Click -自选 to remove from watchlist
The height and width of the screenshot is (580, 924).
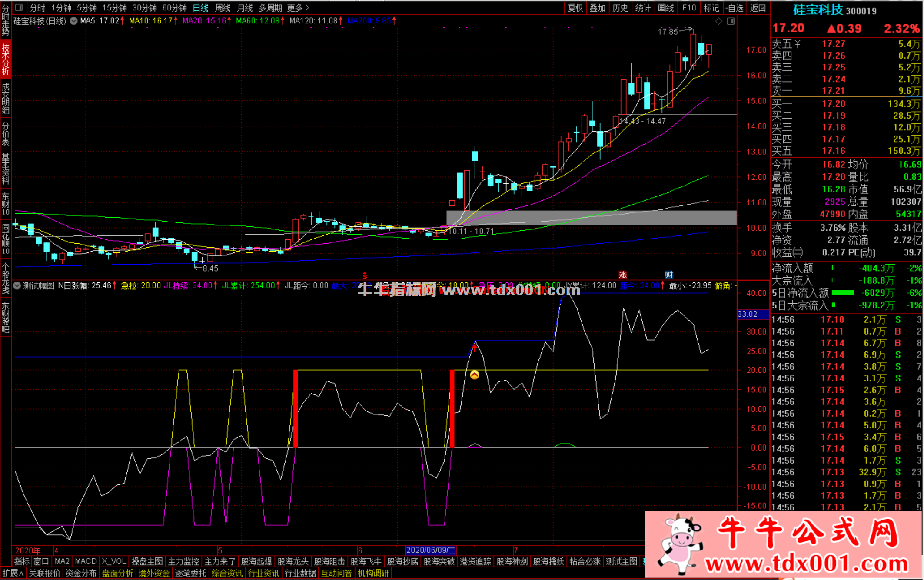735,8
